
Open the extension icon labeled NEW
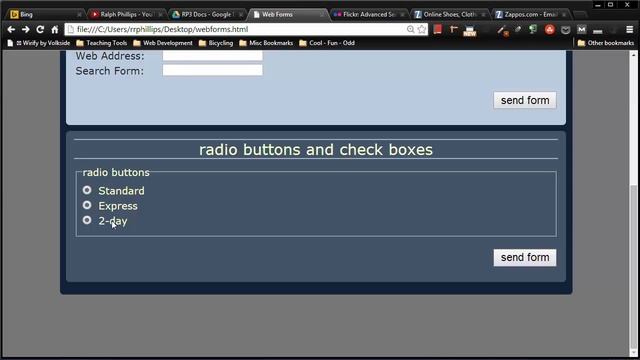tap(470, 31)
